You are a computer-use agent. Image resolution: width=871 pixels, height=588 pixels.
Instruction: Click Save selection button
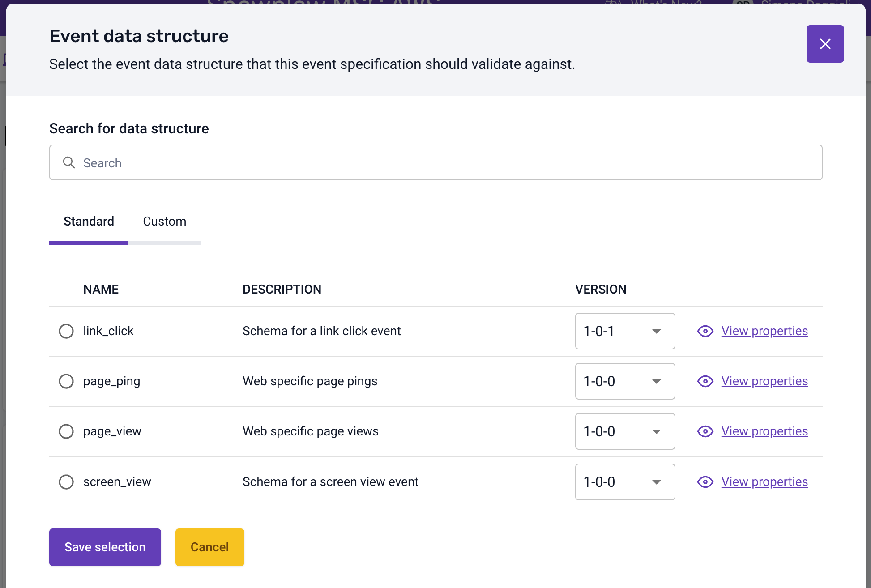pos(105,547)
